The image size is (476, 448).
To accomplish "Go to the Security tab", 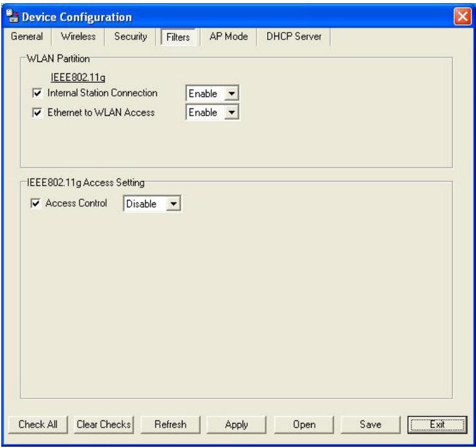I will point(130,36).
